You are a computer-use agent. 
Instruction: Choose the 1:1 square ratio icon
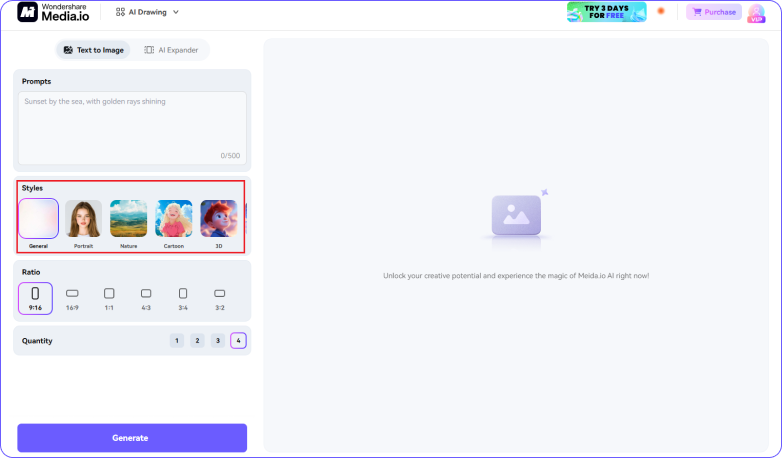click(x=109, y=294)
